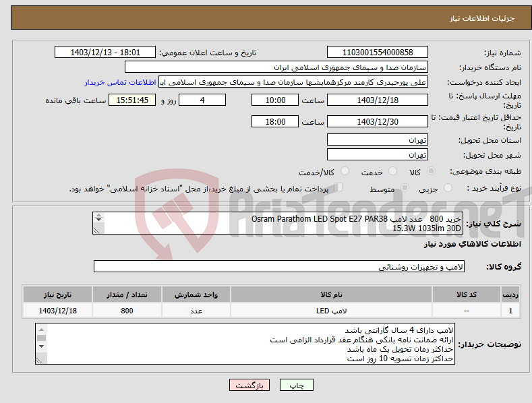This screenshot has width=532, height=403.
Task: Click the تعداد / مقدار column header
Action: pos(127,294)
